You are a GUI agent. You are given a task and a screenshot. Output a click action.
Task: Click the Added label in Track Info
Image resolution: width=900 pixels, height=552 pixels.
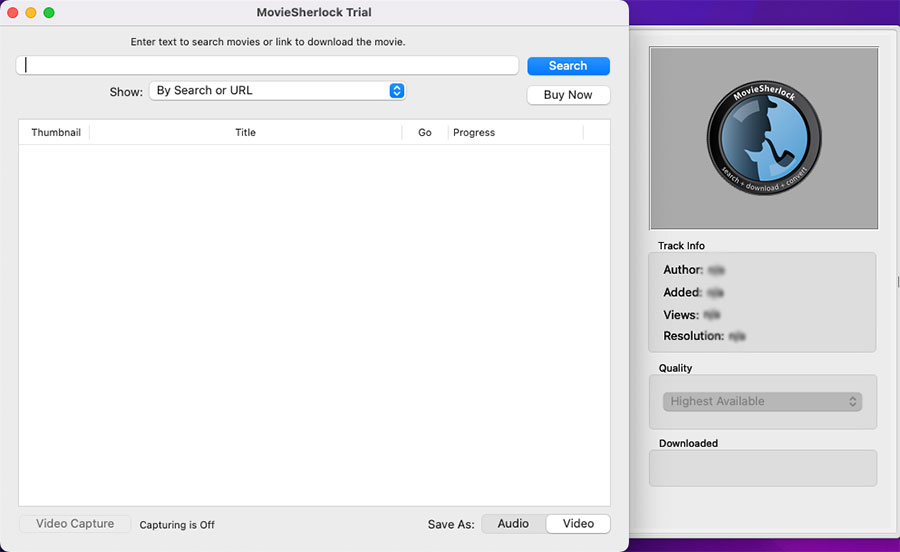(x=682, y=292)
